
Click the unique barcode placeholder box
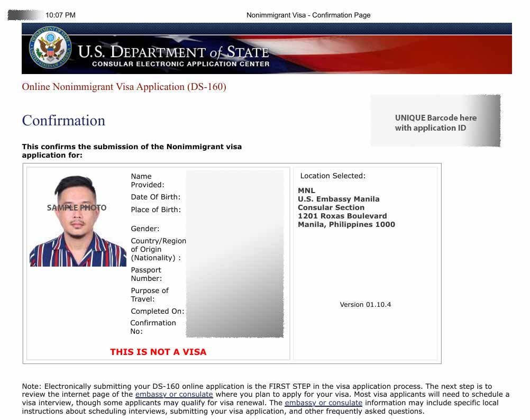coord(435,121)
